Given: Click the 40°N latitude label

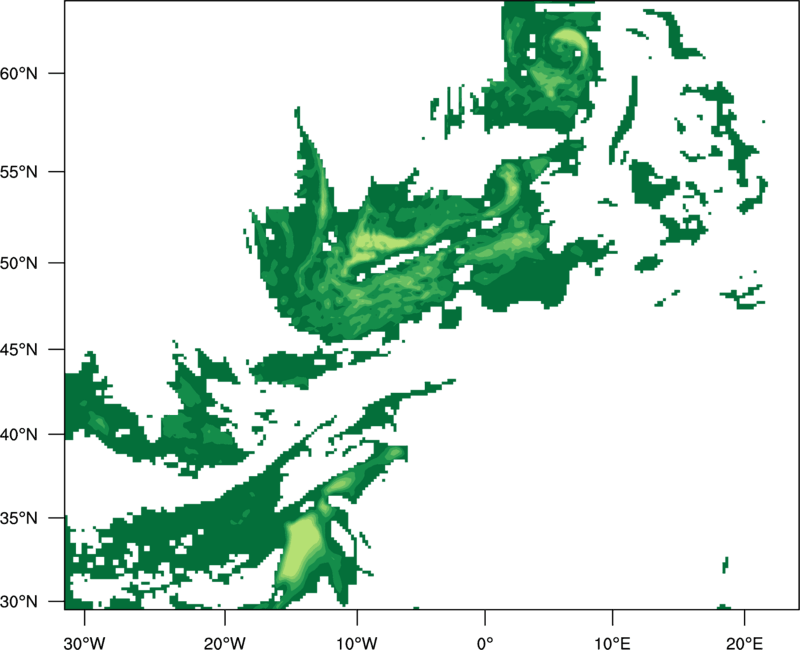Looking at the screenshot, I should click(x=19, y=435).
